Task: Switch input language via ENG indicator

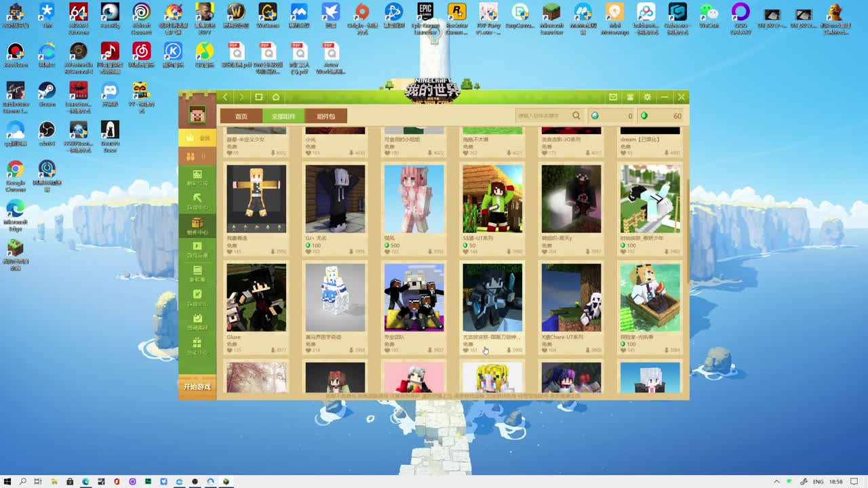Action: pos(818,481)
